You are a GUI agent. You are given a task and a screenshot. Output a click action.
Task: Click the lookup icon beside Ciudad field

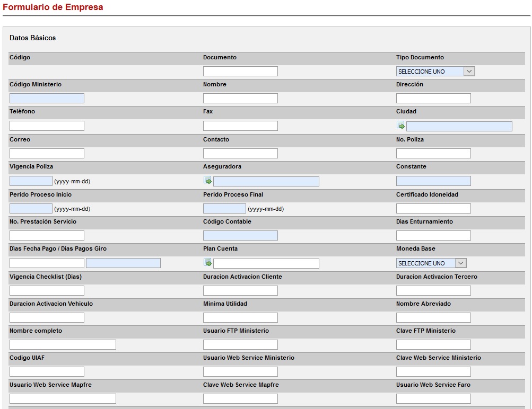point(400,126)
